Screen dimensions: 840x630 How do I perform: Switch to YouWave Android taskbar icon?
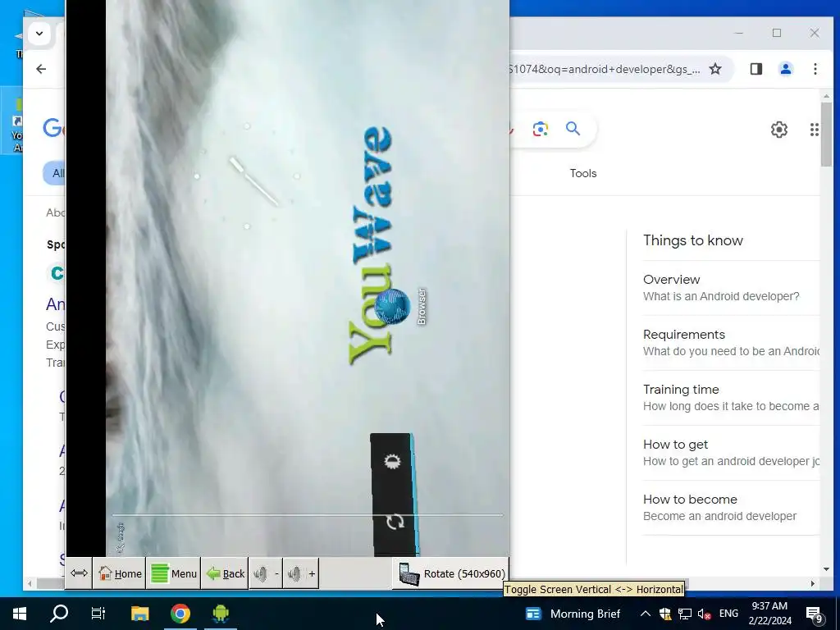tap(220, 614)
